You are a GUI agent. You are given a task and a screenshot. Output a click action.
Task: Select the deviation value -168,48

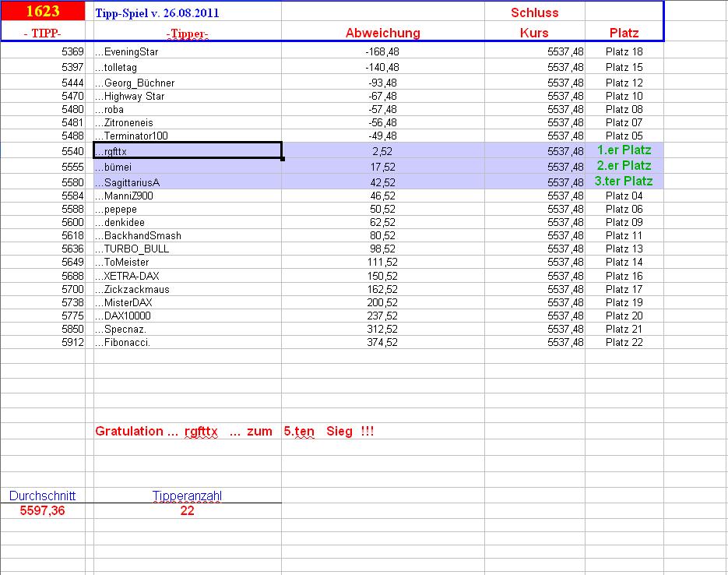click(x=383, y=51)
